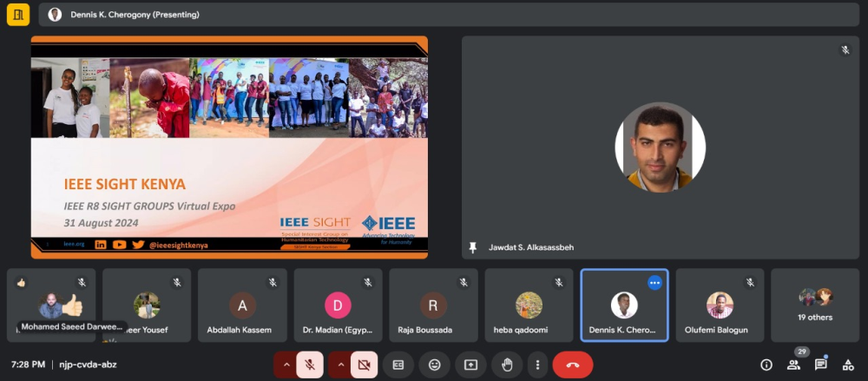Click the present now screen-share icon
Screen dimensions: 868x381
(471, 365)
